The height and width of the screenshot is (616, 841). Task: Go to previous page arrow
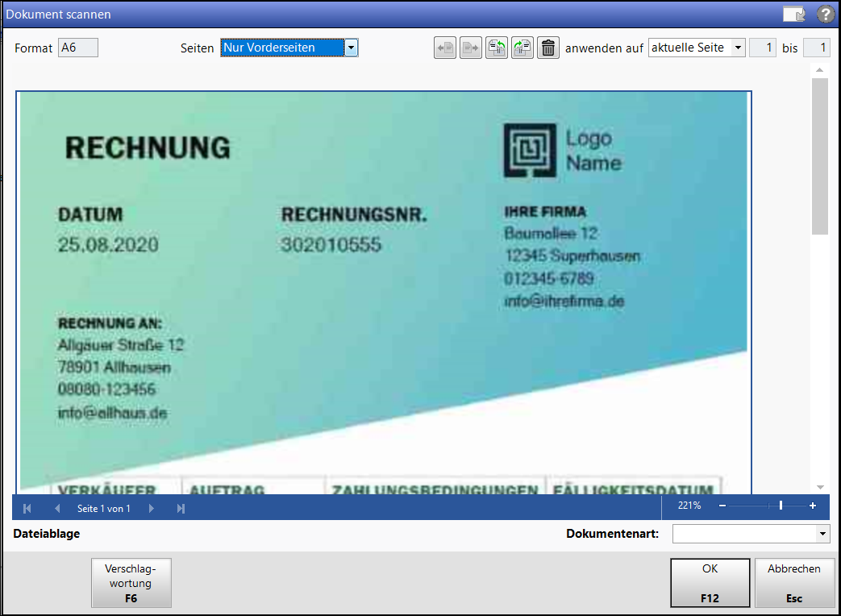56,508
